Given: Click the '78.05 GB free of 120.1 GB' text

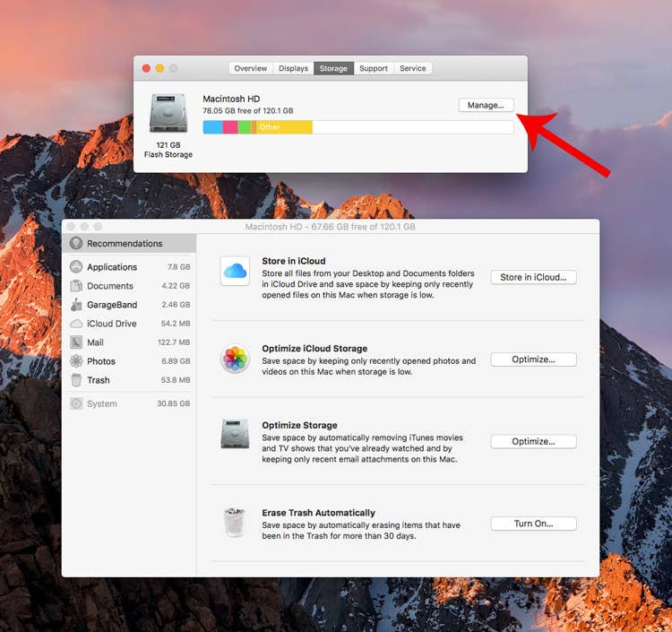Looking at the screenshot, I should coord(247,110).
